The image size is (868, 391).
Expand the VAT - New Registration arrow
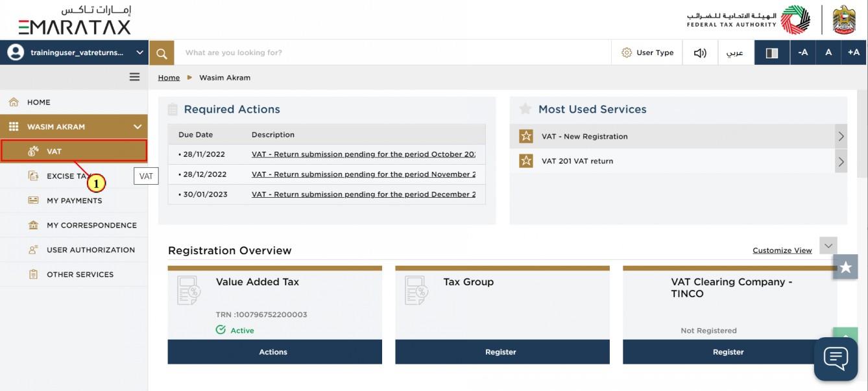pos(841,136)
